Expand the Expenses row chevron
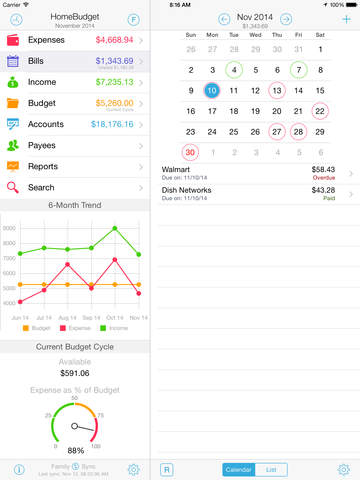The image size is (360, 480). (141, 40)
